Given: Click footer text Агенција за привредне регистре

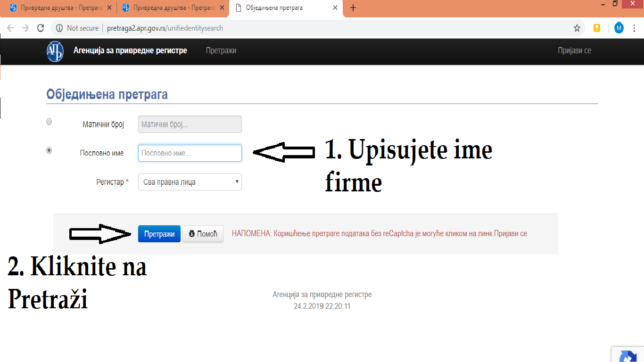Looking at the screenshot, I should 322,295.
